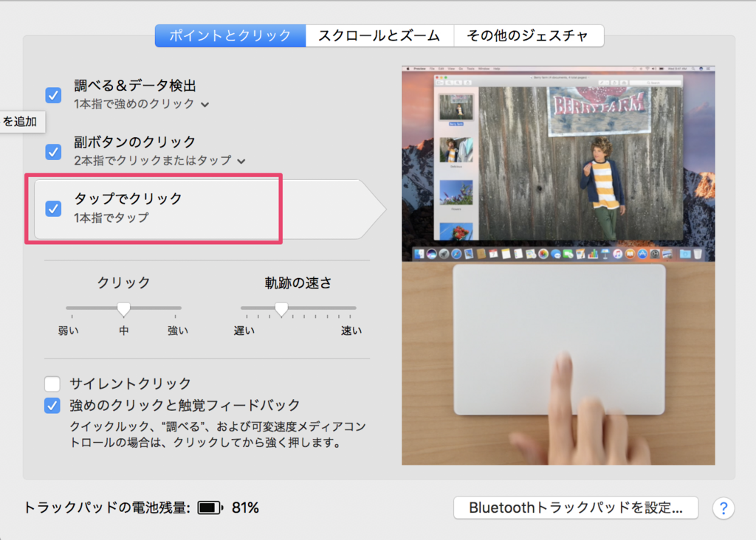Screen dimensions: 756x540
Task: Select the その他のジェスチャ tab
Action: [x=528, y=35]
